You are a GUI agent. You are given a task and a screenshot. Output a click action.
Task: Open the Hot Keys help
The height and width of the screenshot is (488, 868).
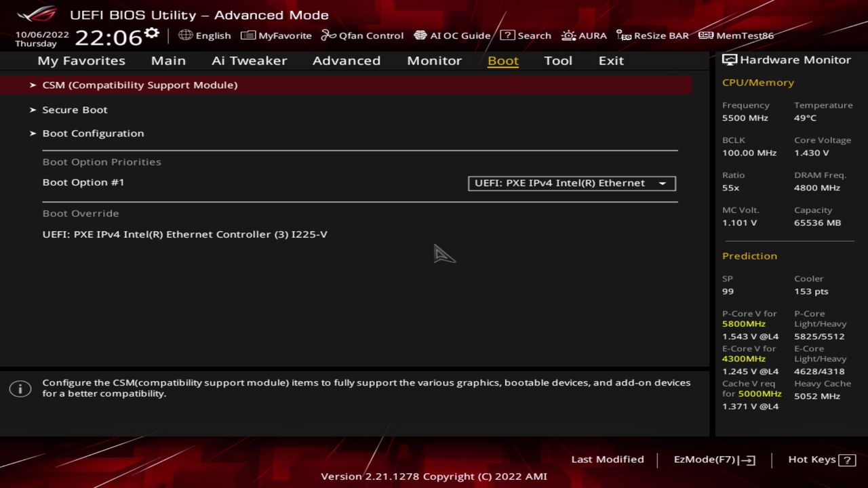pyautogui.click(x=822, y=460)
